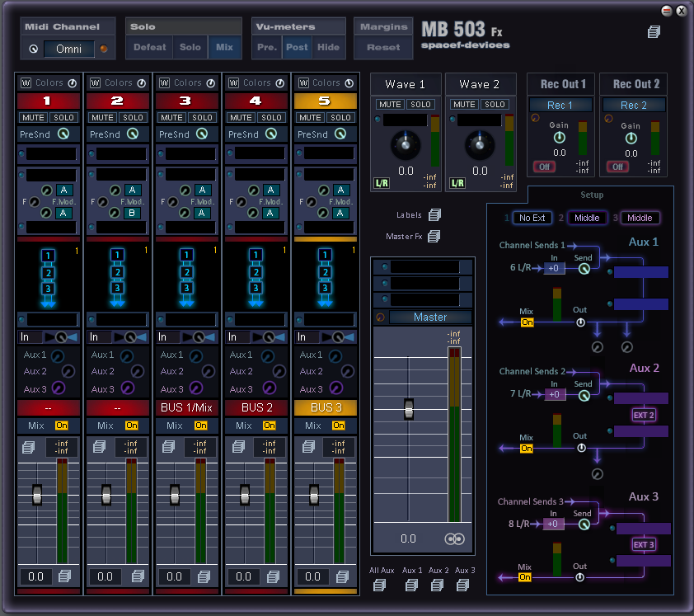Open the BUS 3 output selector
The height and width of the screenshot is (616, 694).
[326, 407]
